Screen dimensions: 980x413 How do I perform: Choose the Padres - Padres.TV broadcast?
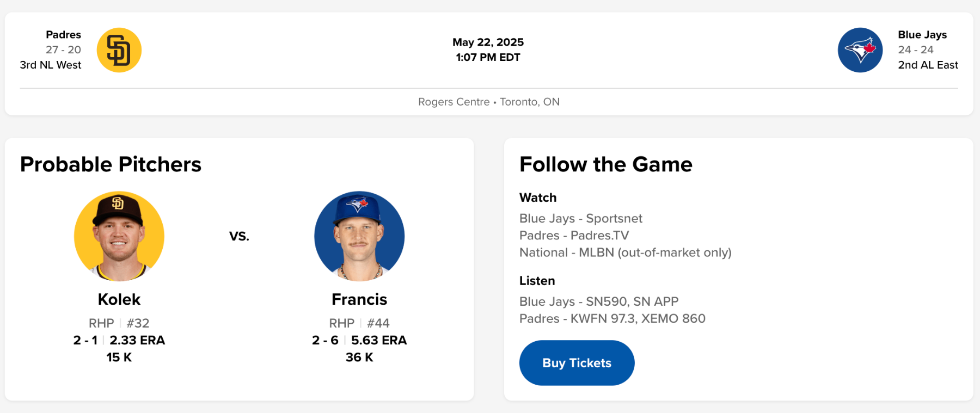[574, 236]
